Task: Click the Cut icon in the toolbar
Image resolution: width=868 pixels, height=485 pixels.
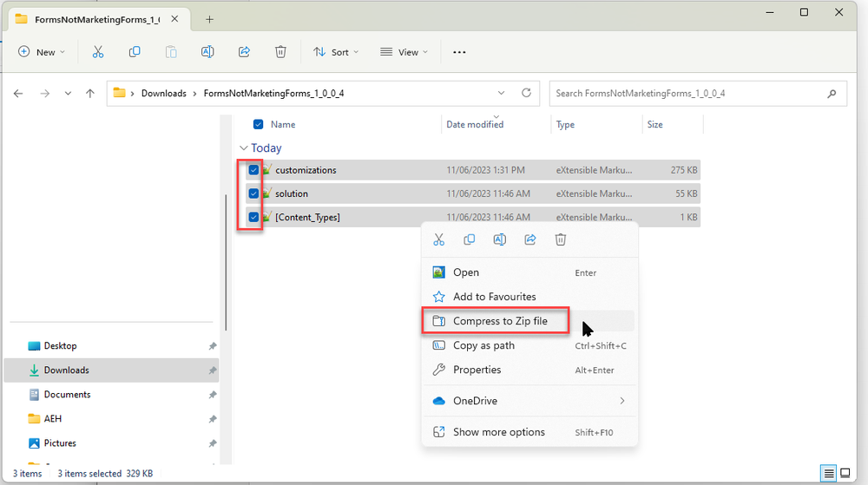Action: tap(98, 52)
